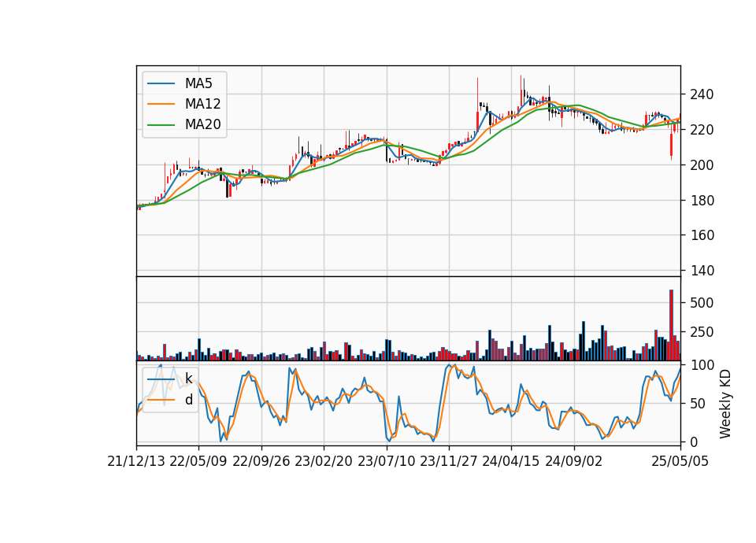Click the 220 price axis label
This screenshot has width=756, height=543.
[x=702, y=130]
